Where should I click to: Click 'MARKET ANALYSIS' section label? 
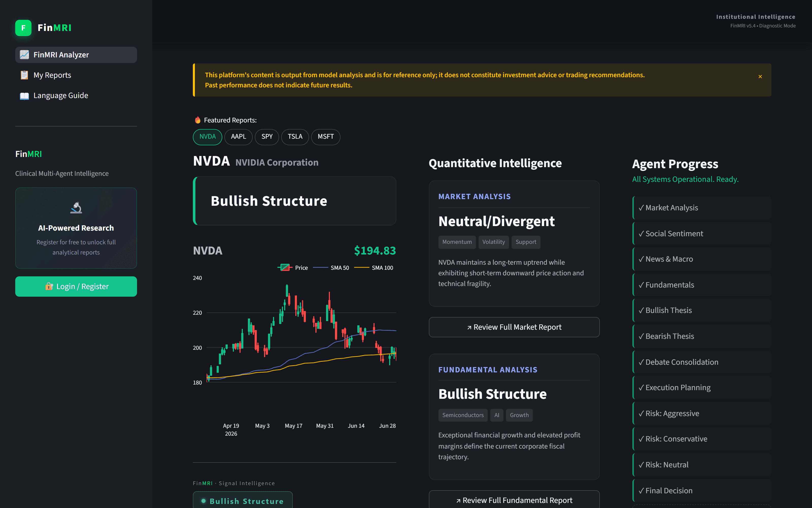(475, 197)
